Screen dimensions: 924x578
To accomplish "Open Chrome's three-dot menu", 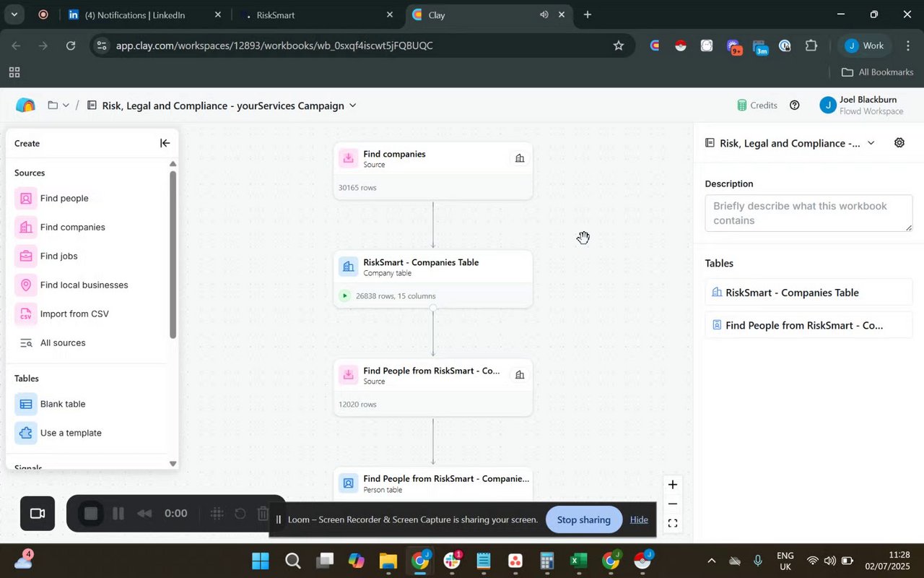I will tap(908, 46).
